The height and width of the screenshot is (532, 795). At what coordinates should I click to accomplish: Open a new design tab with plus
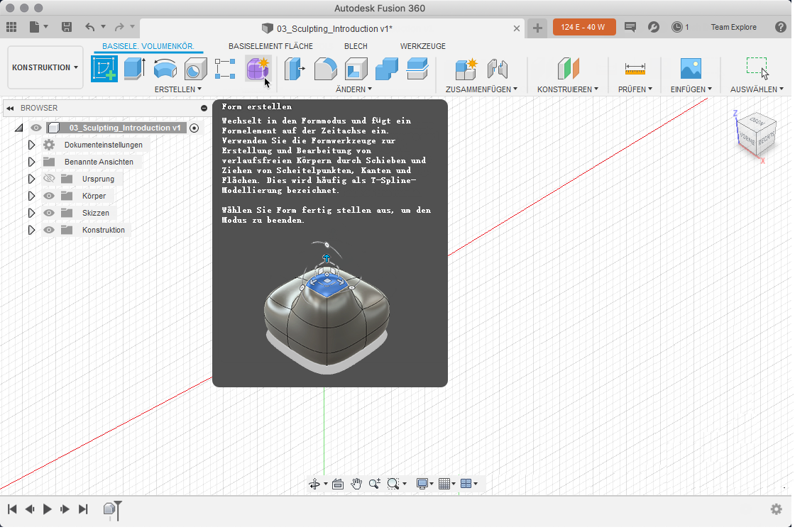537,28
